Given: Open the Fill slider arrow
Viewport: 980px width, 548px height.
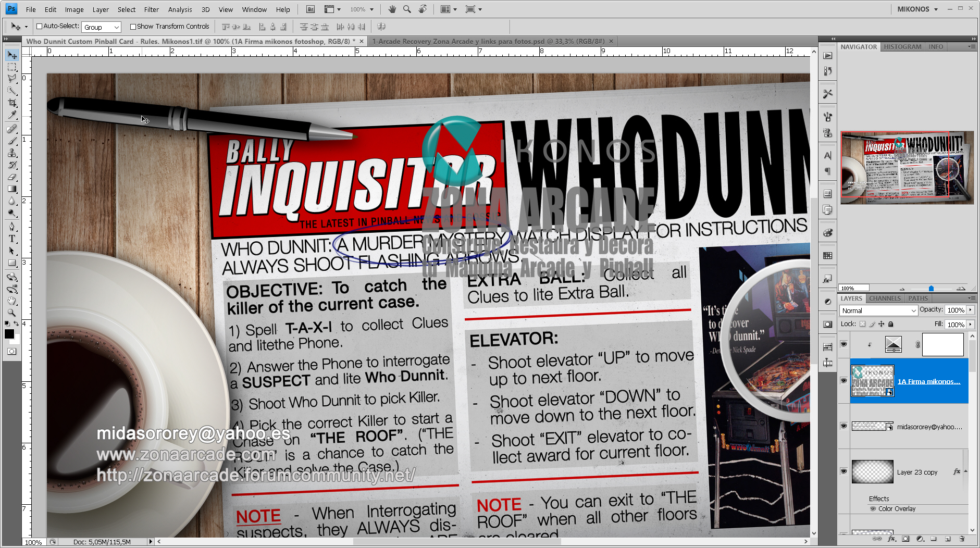Looking at the screenshot, I should 971,325.
